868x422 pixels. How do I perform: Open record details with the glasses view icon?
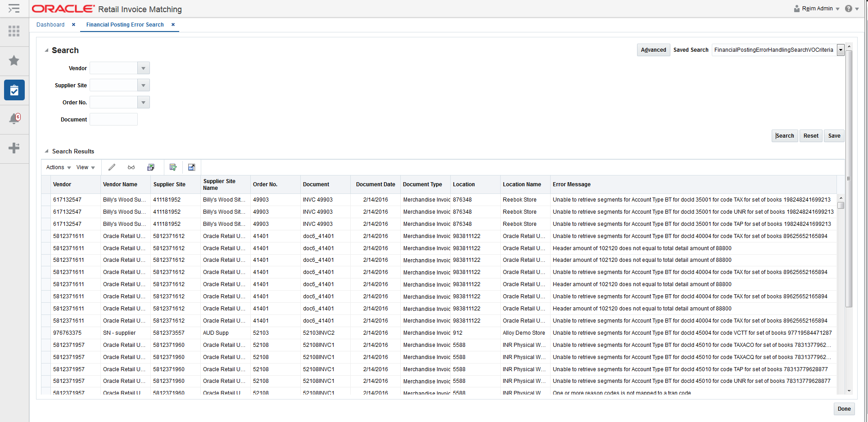(x=131, y=167)
